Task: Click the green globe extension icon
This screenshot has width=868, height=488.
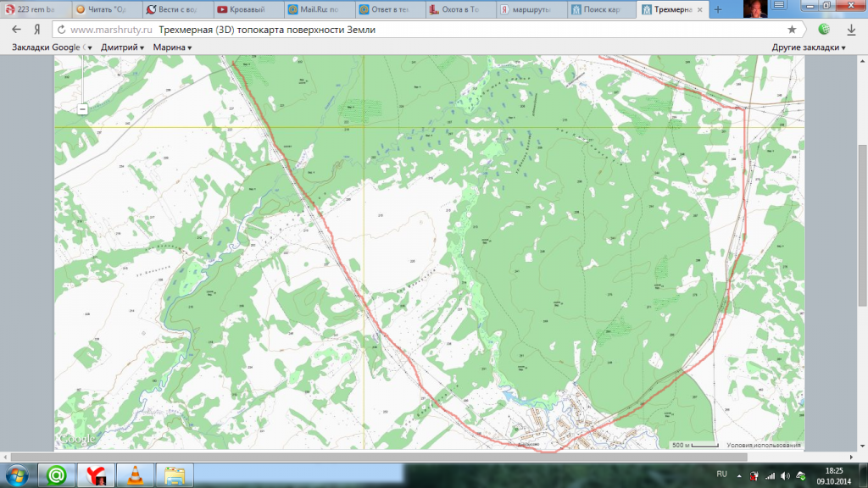Action: (x=824, y=29)
